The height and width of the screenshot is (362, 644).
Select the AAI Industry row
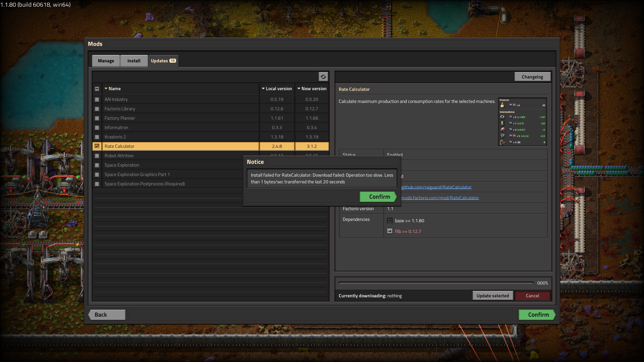point(211,100)
